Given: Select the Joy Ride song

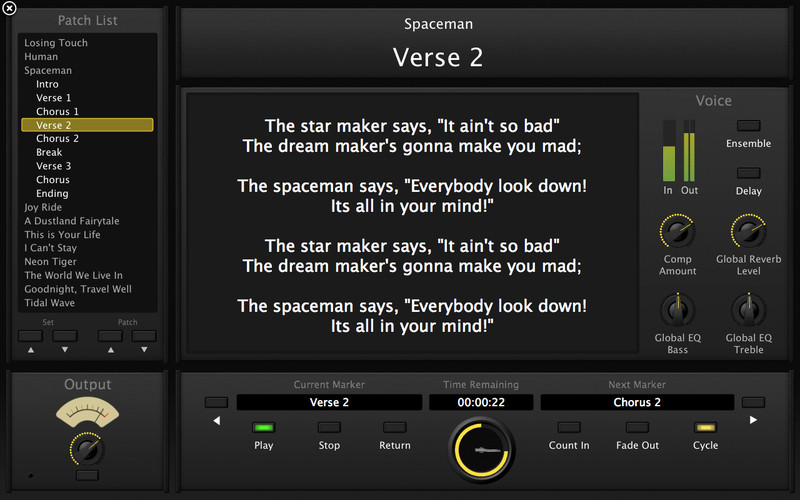Looking at the screenshot, I should tap(43, 207).
